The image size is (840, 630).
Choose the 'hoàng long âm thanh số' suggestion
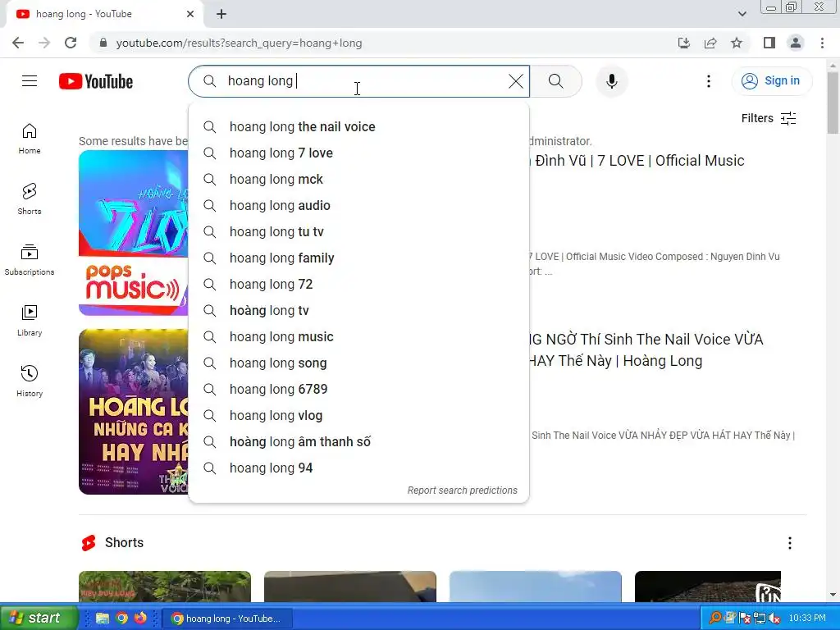pyautogui.click(x=359, y=442)
